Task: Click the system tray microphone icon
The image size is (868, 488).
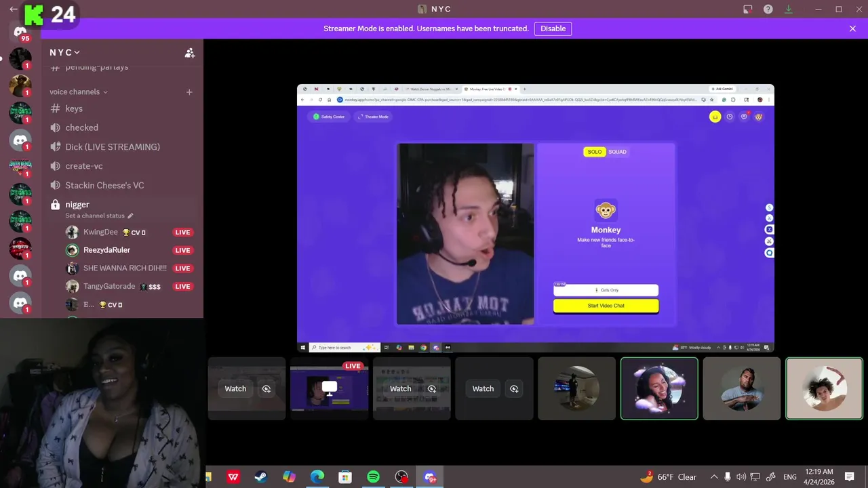Action: coord(728,477)
